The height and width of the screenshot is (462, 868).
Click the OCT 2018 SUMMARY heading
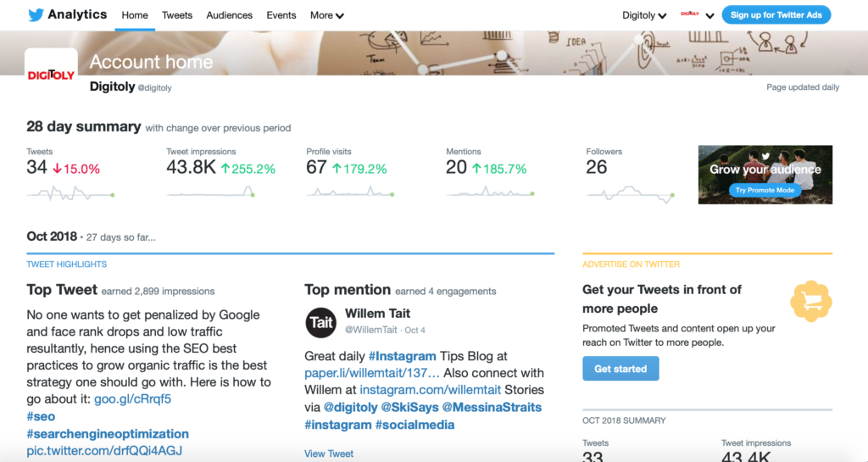pos(624,420)
